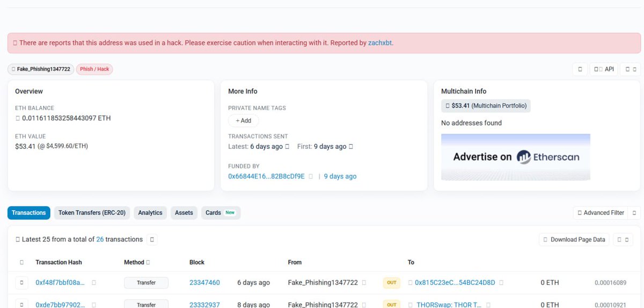This screenshot has width=644, height=308.
Task: Click the 0.011611853258443097 ETH balance
Action: pos(67,118)
